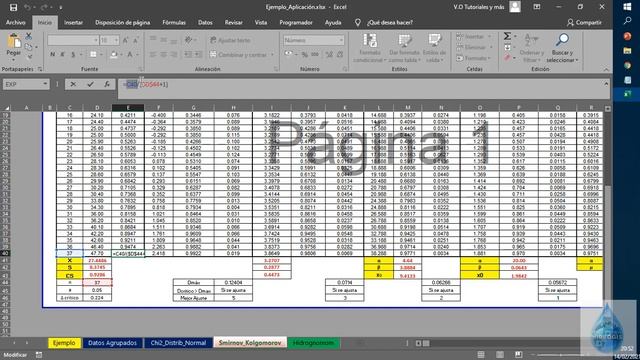Open Formato cells dropdown
This screenshot has height=360, width=640.
pyautogui.click(x=473, y=58)
